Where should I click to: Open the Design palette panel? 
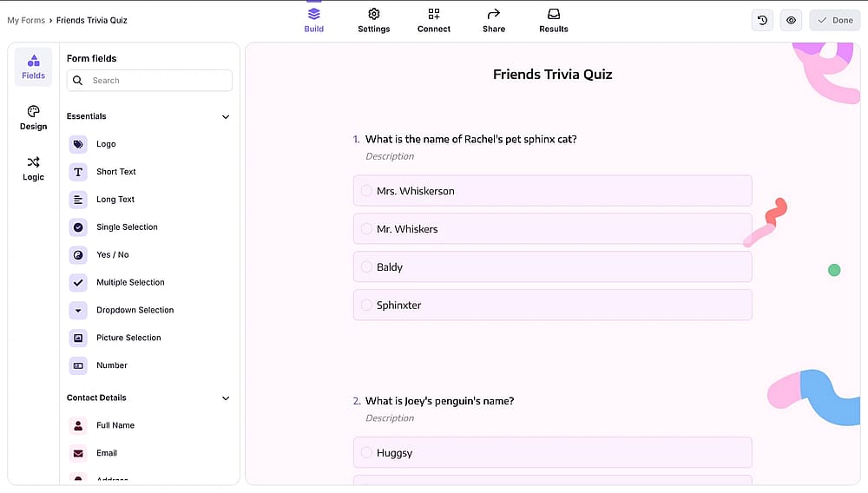click(x=33, y=118)
